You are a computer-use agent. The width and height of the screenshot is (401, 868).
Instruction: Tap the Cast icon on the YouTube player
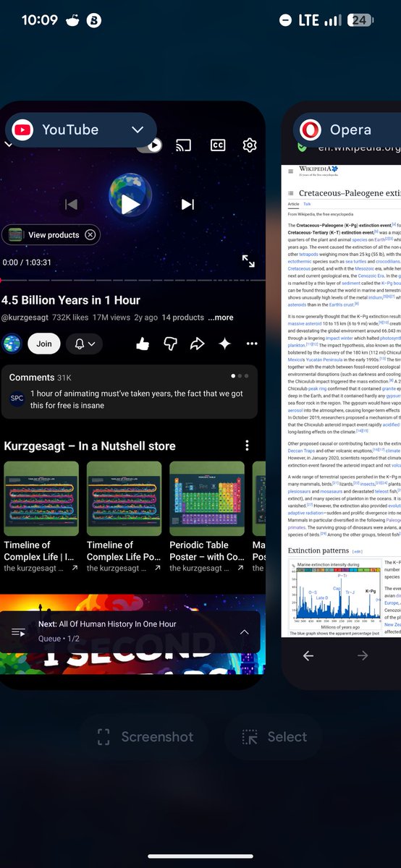click(x=183, y=145)
